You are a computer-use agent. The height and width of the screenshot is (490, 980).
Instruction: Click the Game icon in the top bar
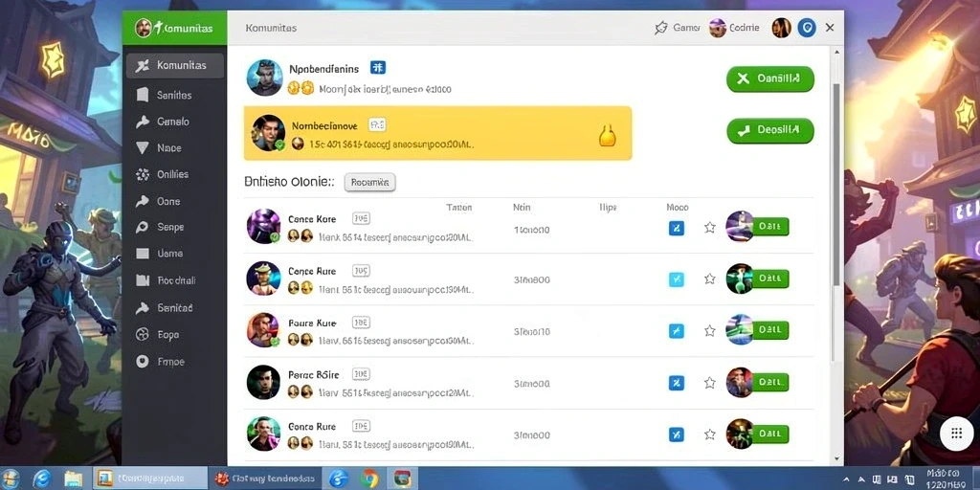[x=661, y=28]
